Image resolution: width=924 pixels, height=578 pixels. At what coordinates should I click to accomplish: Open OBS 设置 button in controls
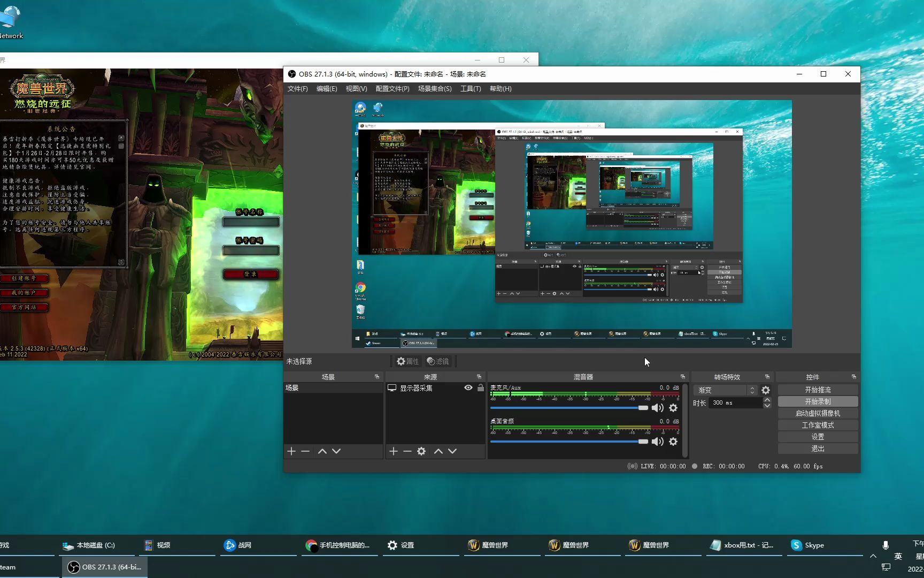click(818, 437)
